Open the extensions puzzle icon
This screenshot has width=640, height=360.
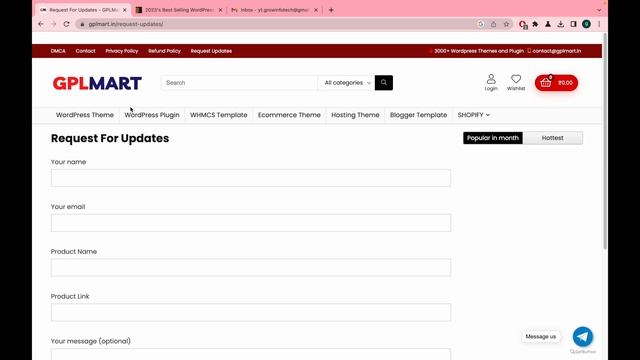coord(535,24)
